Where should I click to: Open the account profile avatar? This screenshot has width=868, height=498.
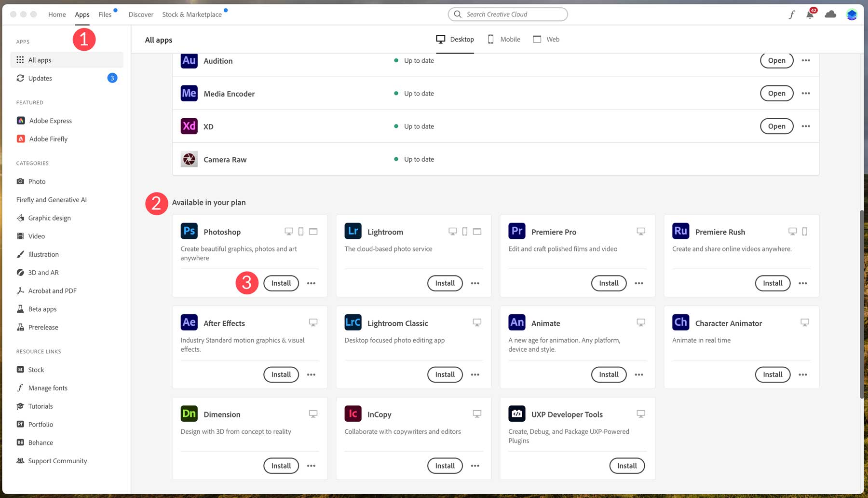click(x=852, y=14)
